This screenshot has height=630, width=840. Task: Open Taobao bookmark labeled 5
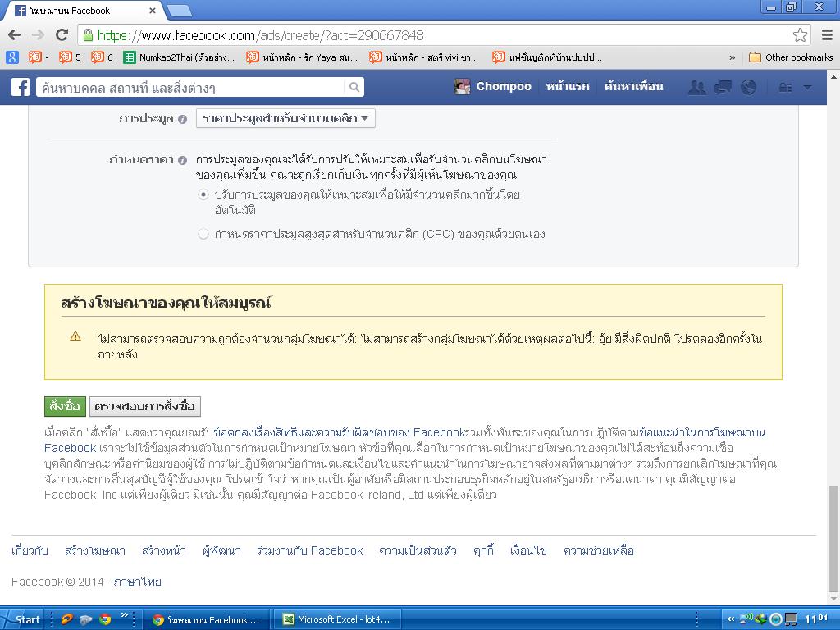click(71, 57)
